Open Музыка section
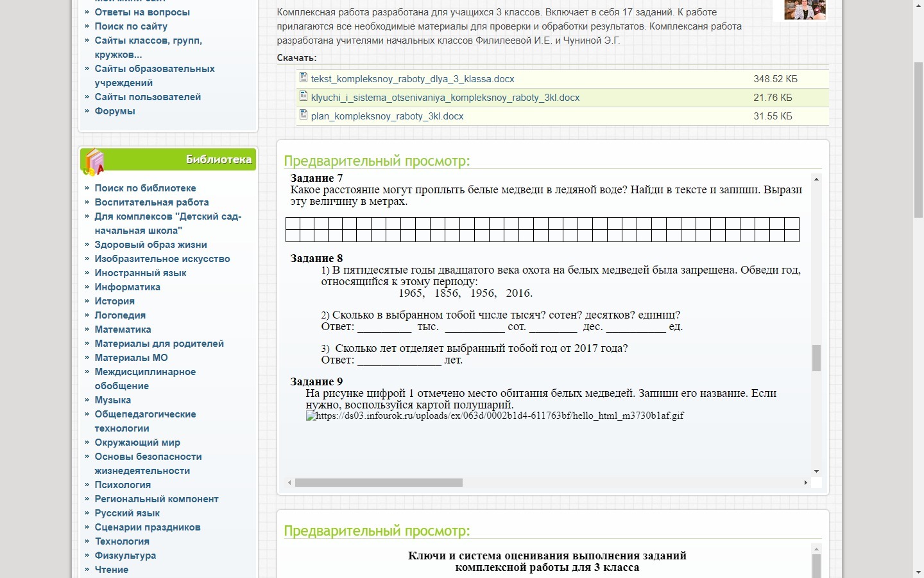924x578 pixels. click(113, 400)
